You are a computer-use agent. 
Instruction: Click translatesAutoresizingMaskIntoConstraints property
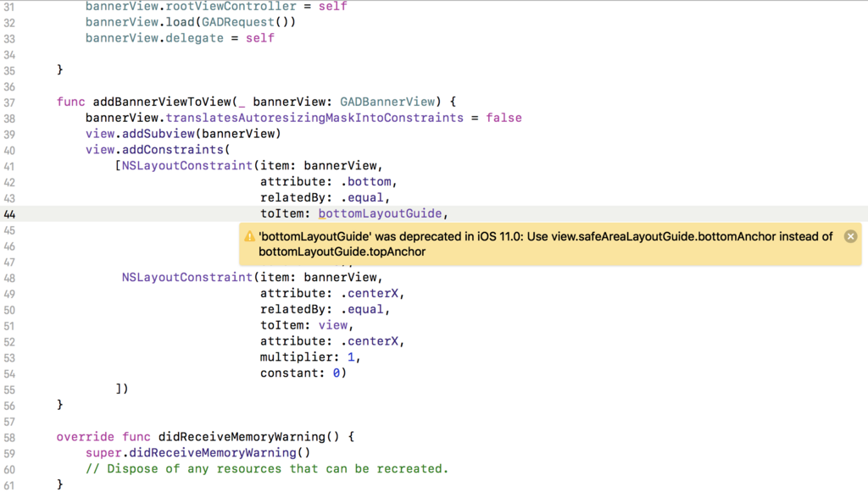pyautogui.click(x=314, y=118)
